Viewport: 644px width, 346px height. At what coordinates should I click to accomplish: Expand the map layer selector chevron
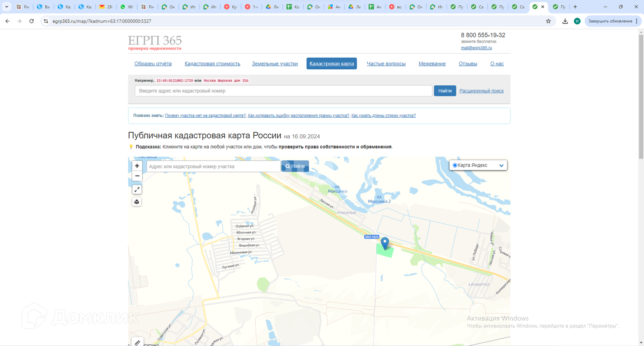[501, 165]
